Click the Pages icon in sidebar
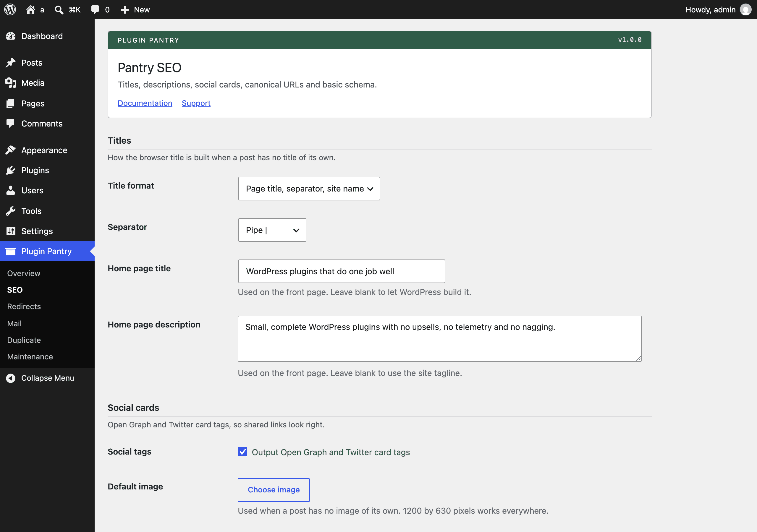Screen dimensions: 757x532 coord(11,103)
